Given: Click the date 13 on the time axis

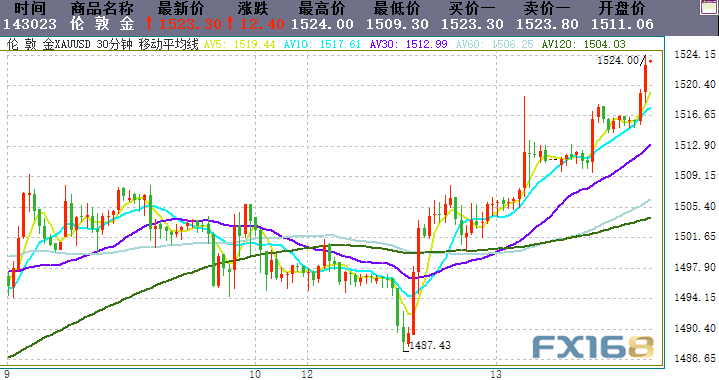Looking at the screenshot, I should click(496, 374).
